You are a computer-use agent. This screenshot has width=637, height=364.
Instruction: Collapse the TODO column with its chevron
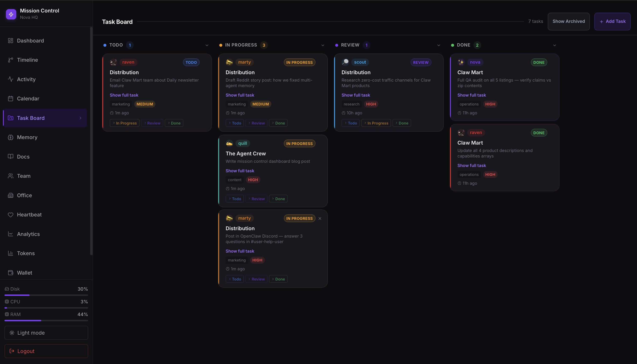[x=207, y=45]
